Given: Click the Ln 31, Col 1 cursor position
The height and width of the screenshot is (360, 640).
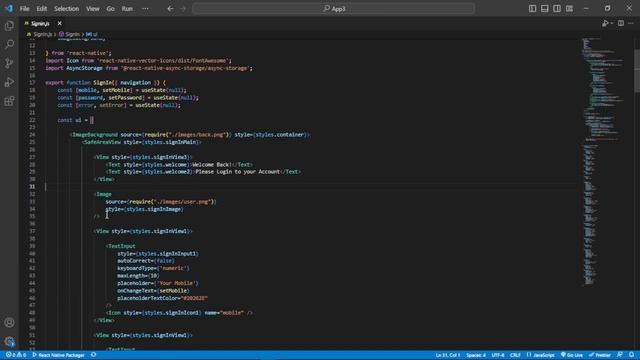Looking at the screenshot, I should point(448,355).
